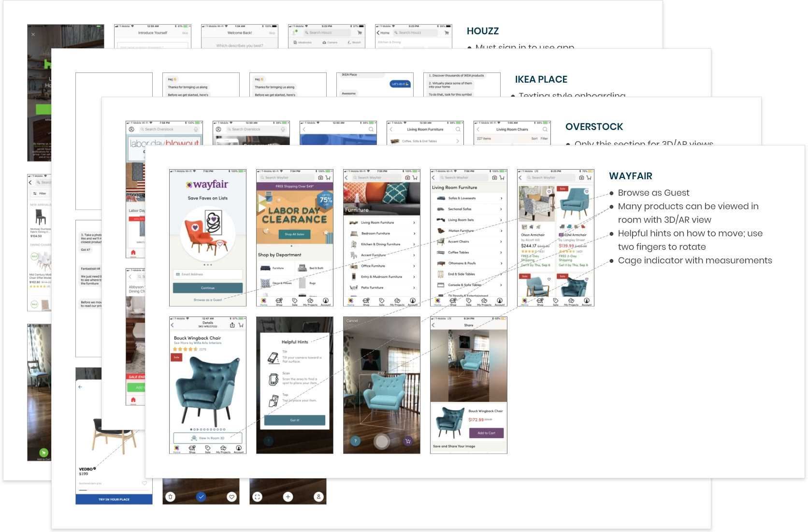808x532 pixels.
Task: Tap the green cart button on Houzz AR screen
Action: pos(43,453)
